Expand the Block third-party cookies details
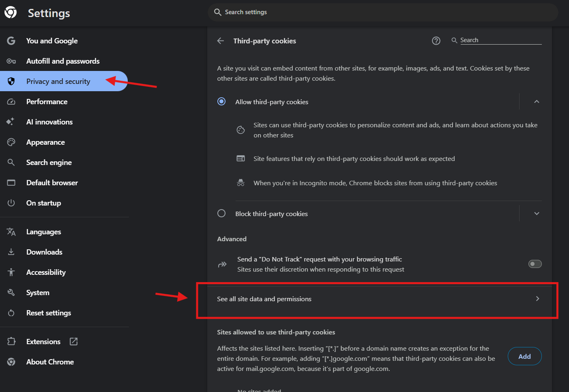 537,214
